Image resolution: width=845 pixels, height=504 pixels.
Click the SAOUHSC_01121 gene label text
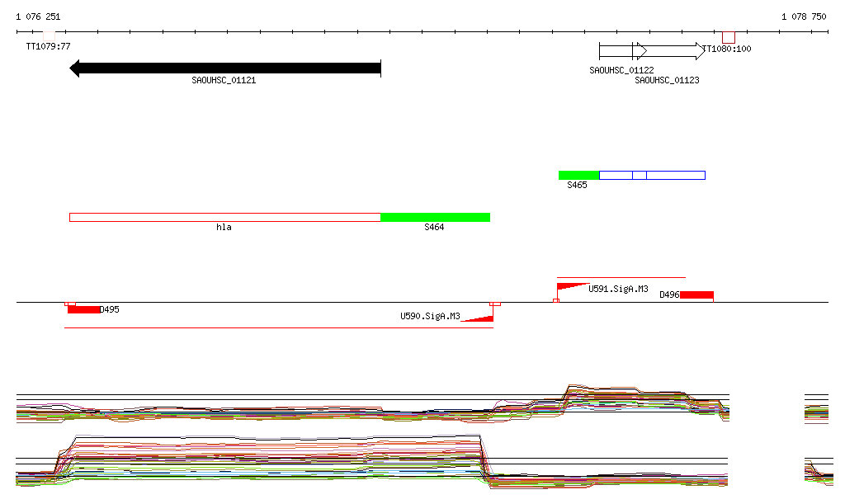(224, 81)
